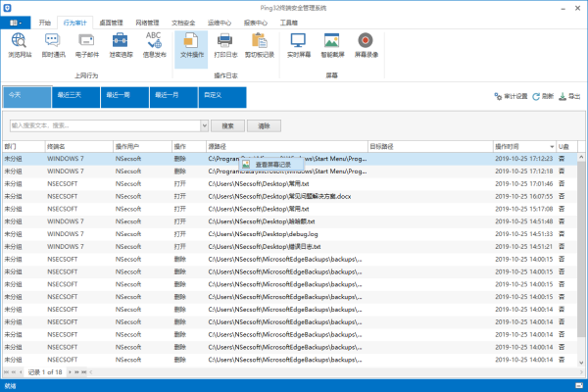This screenshot has width=588, height=392.
Task: Select the 文件操作 file operation icon
Action: pos(191,50)
